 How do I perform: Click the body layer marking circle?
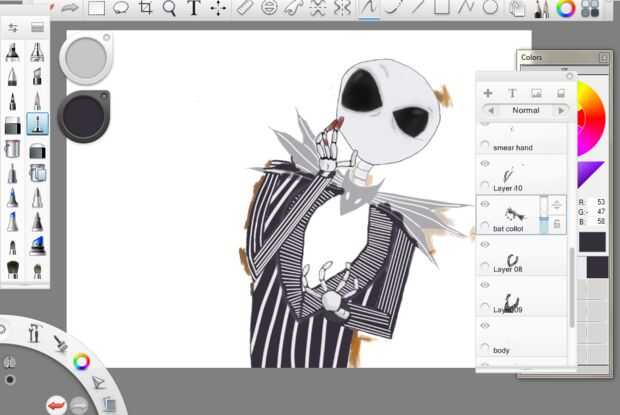(x=485, y=348)
